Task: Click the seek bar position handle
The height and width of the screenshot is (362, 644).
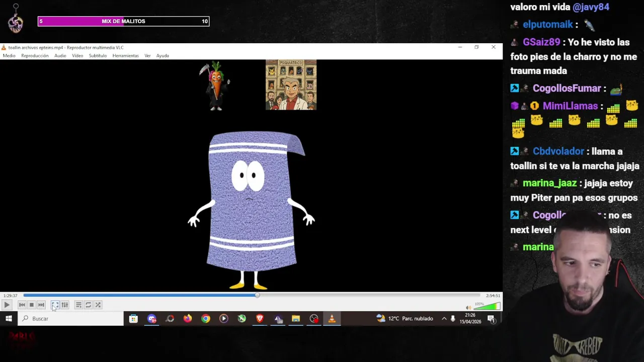Action: (257, 295)
